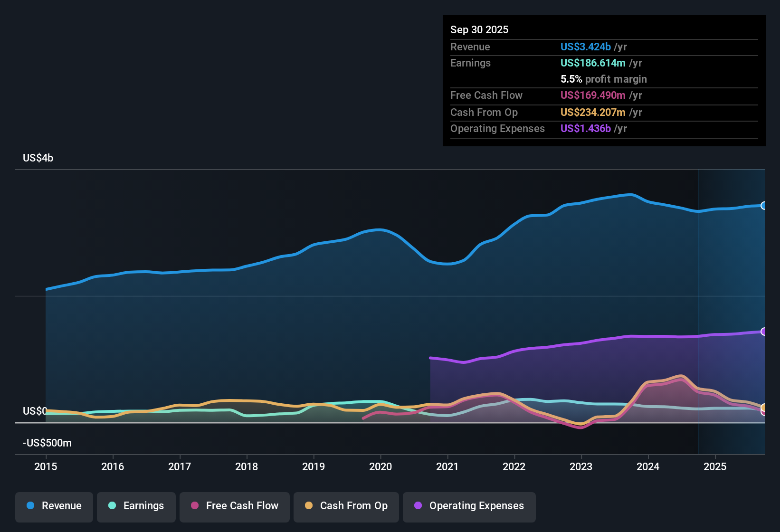The width and height of the screenshot is (780, 532).
Task: Click the Revenue legend button
Action: (x=54, y=506)
